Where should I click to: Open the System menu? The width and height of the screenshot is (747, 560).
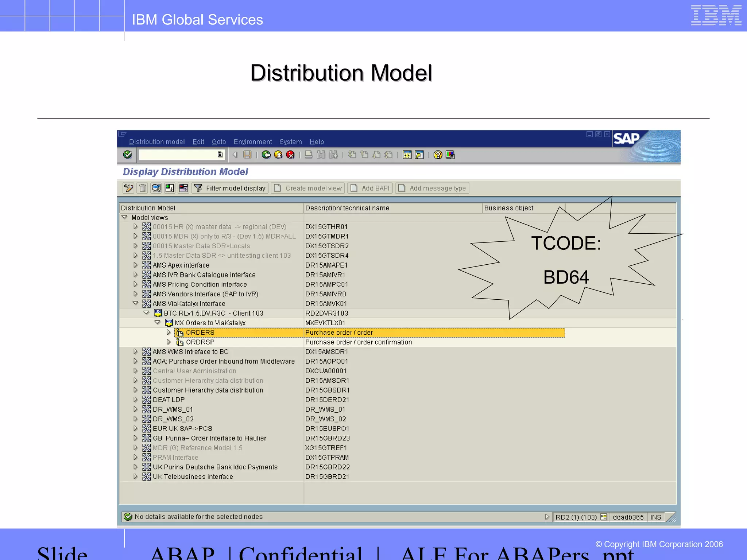point(291,142)
